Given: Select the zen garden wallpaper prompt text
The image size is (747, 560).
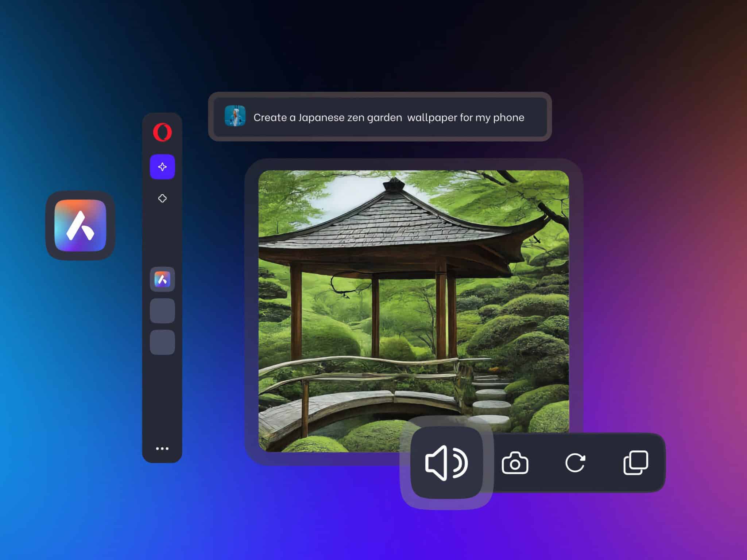Looking at the screenshot, I should click(x=389, y=117).
